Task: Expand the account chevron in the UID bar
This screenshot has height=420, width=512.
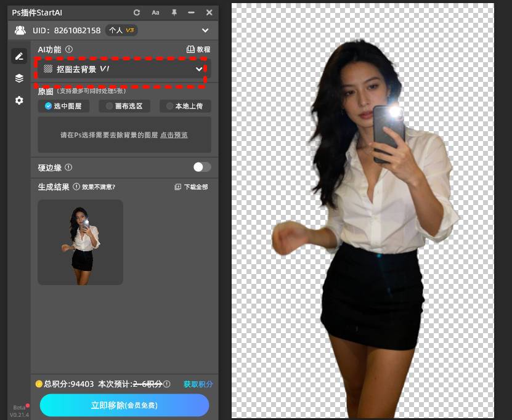Action: 205,30
